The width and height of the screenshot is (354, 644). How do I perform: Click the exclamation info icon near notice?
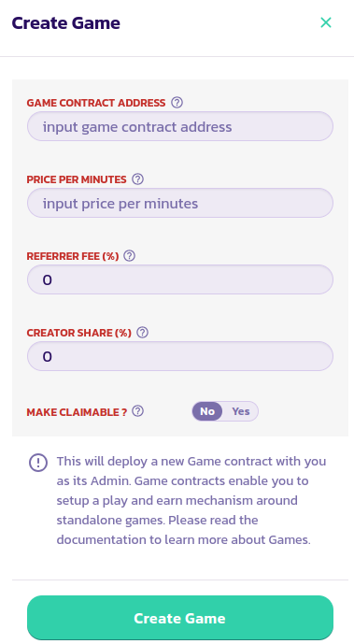pyautogui.click(x=38, y=463)
